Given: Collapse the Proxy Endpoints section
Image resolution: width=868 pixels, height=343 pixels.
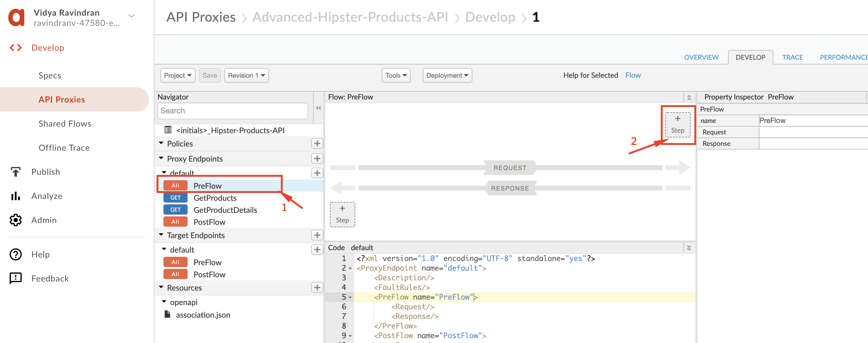Looking at the screenshot, I should click(x=161, y=158).
